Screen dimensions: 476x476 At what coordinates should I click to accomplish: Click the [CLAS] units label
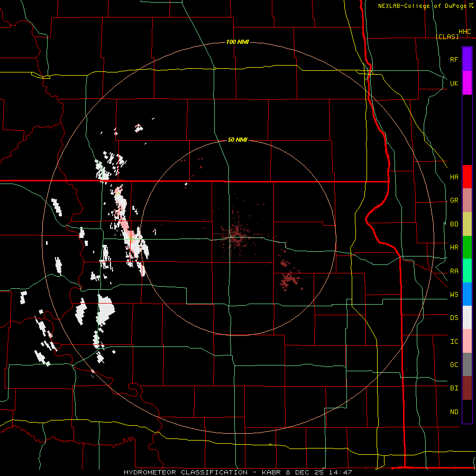tap(447, 36)
